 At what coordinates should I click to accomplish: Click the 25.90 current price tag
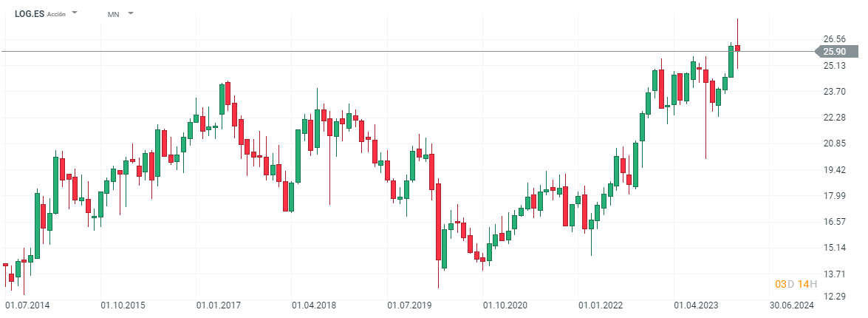(x=835, y=51)
